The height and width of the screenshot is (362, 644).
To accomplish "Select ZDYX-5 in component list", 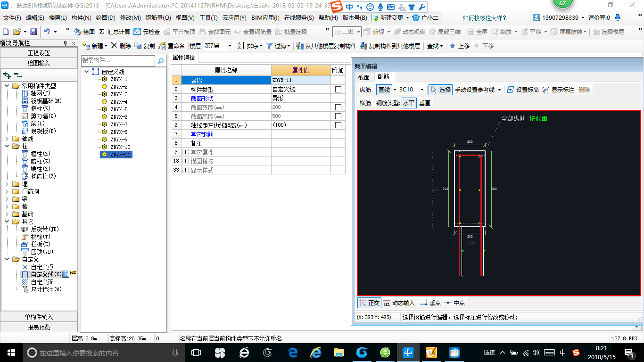I will point(119,109).
